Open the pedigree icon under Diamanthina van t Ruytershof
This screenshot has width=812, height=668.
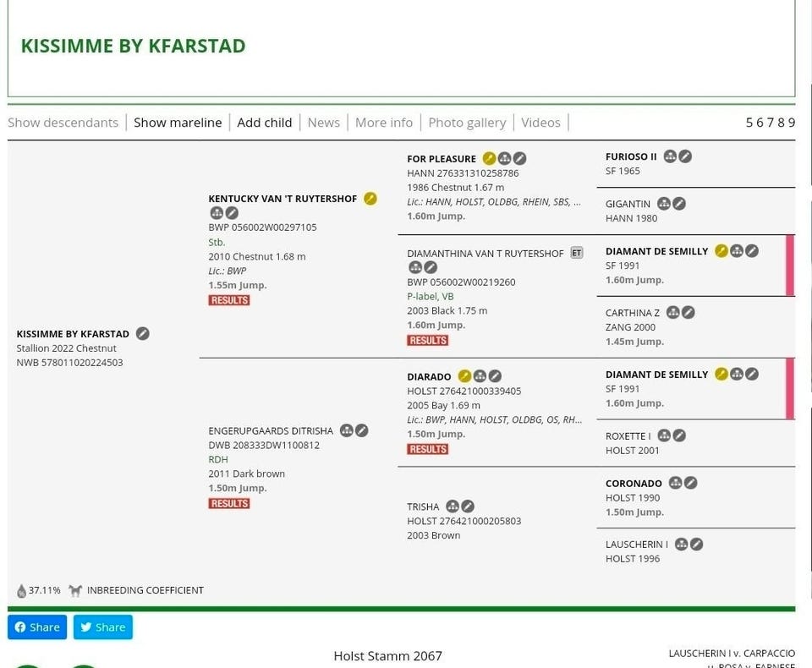415,267
